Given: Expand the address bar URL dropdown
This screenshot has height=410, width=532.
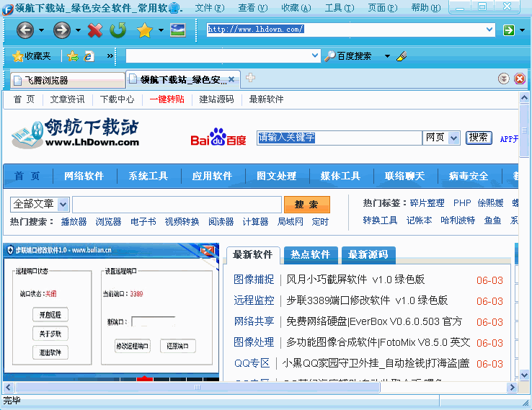Looking at the screenshot, I should coord(489,30).
